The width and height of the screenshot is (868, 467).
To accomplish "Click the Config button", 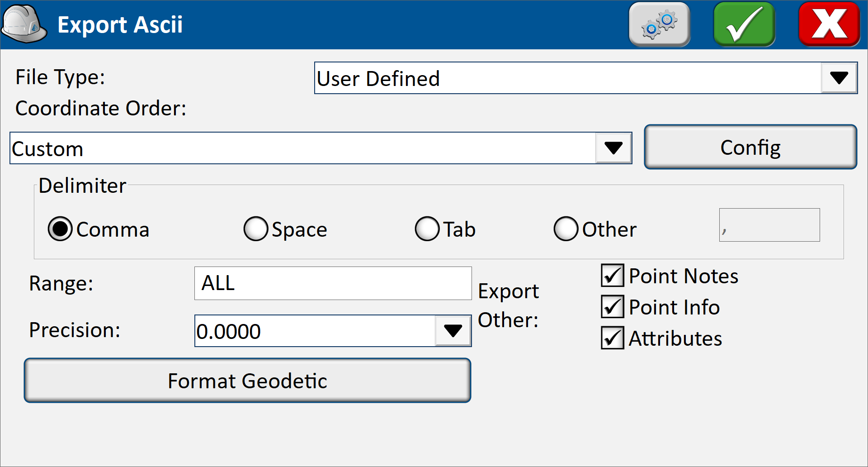I will tap(750, 147).
